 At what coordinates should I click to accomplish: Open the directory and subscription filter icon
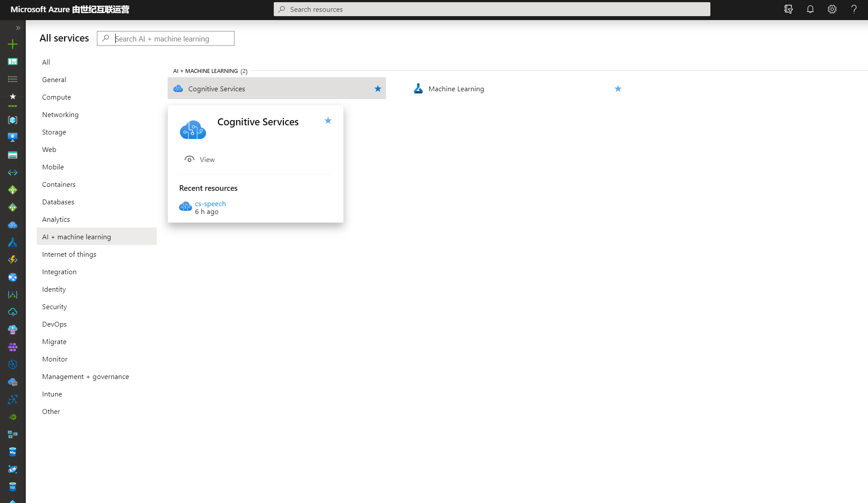(x=789, y=9)
